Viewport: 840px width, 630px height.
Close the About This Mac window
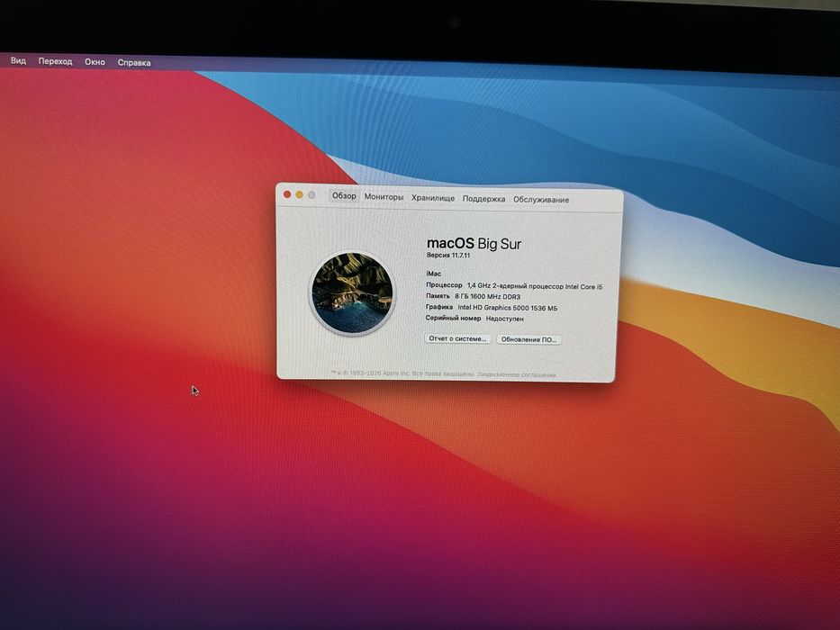click(287, 193)
